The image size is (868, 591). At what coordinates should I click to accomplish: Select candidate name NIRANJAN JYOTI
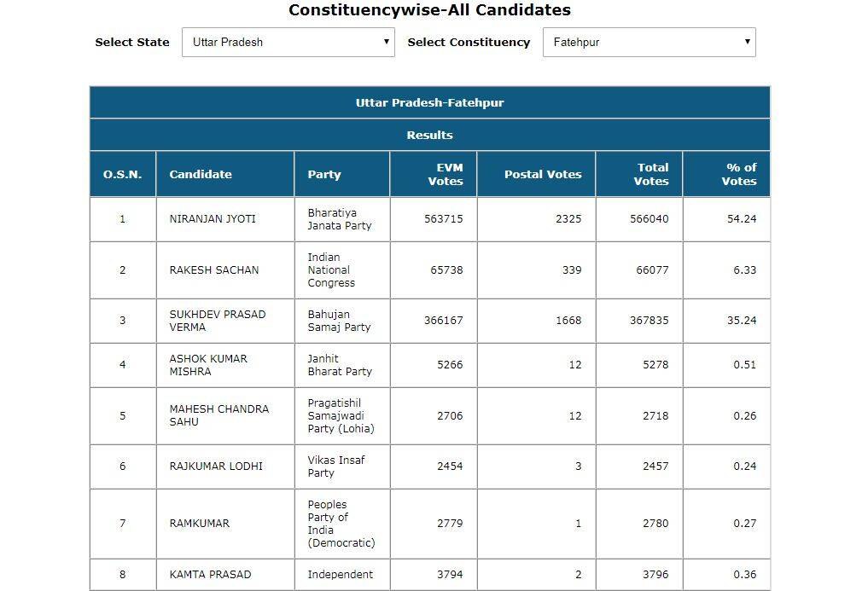[x=213, y=219]
